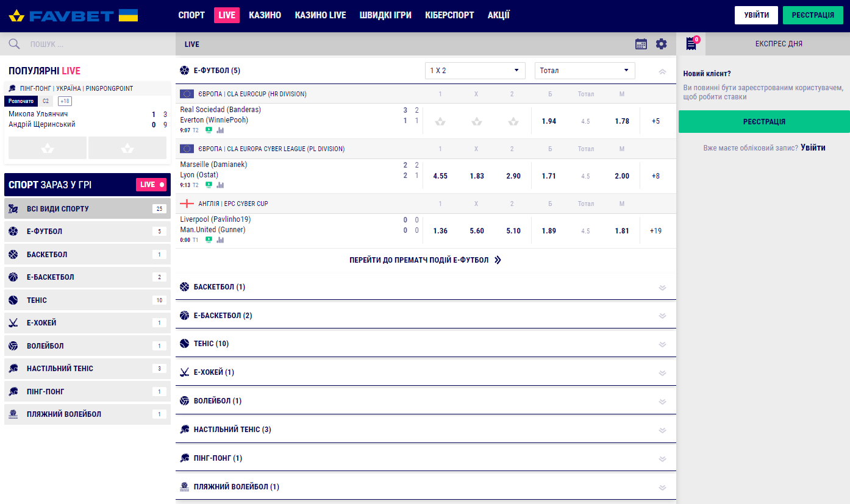Screen dimensions: 850x504
Task: Click the Е-ХОКЕЙ sticks icon in sidebar
Action: click(x=13, y=323)
